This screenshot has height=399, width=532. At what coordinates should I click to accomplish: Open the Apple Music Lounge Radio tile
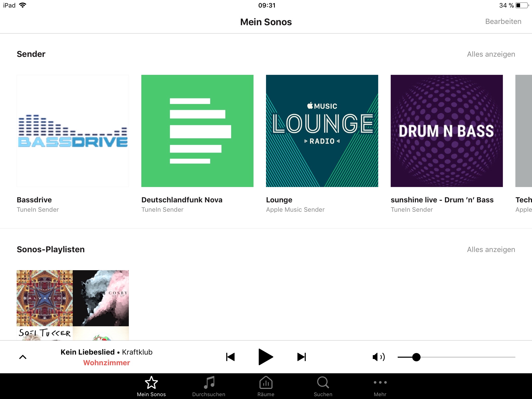[322, 131]
